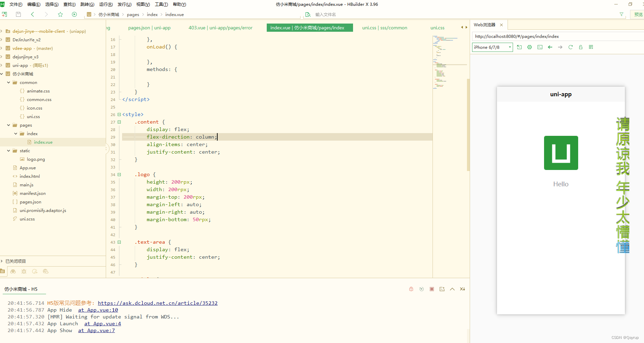Click the editor vertical scrollbar
The height and width of the screenshot is (343, 644).
468,125
